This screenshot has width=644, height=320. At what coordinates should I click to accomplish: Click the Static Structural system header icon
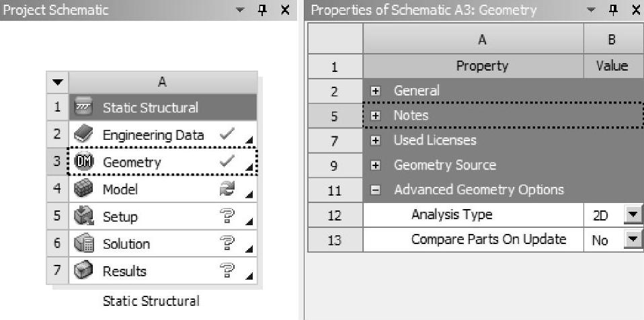coord(84,108)
